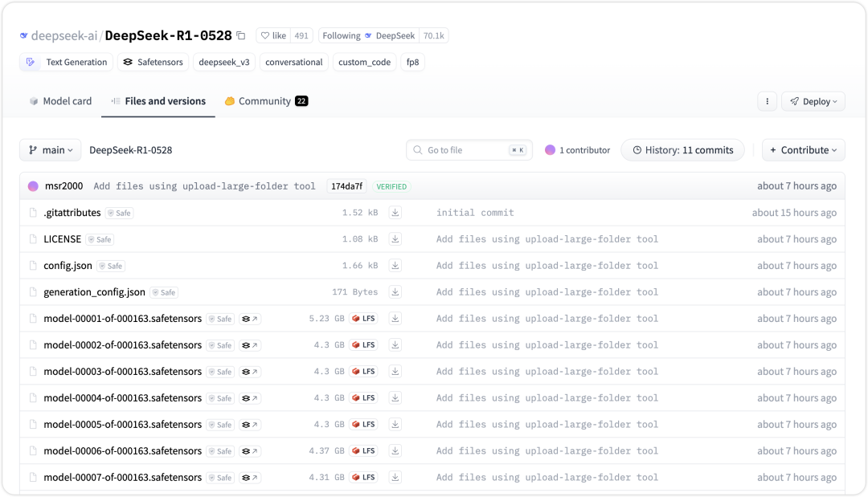The height and width of the screenshot is (497, 868).
Task: Open the LICENSE row commit message
Action: pyautogui.click(x=547, y=238)
